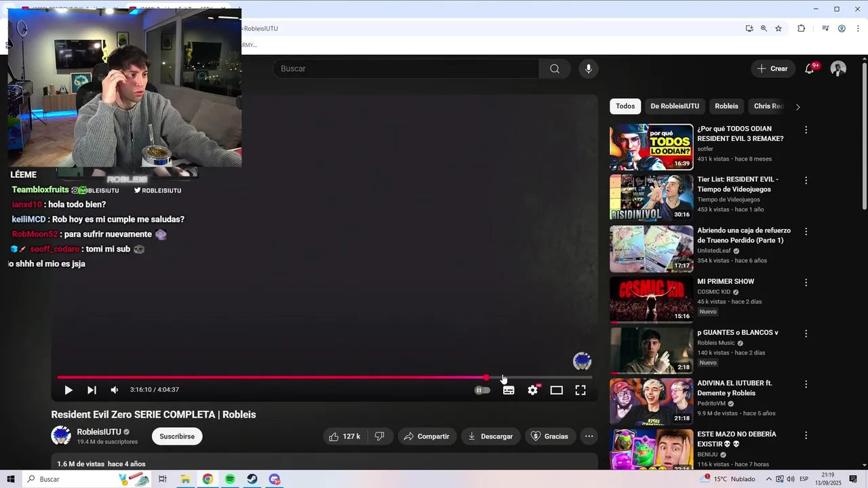Image resolution: width=868 pixels, height=488 pixels.
Task: Select the Todos filter chip
Action: pos(625,106)
